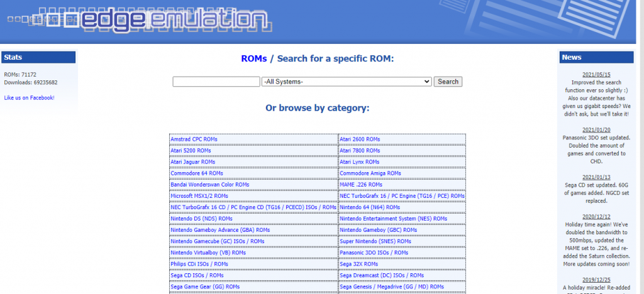Open Commodore 64 ROMs category
This screenshot has width=644, height=294.
click(x=197, y=173)
